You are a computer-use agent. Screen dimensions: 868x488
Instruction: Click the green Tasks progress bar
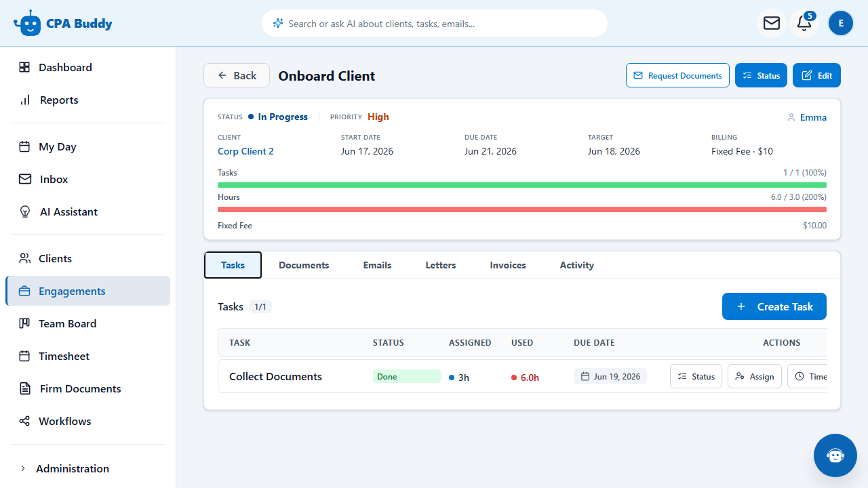point(522,185)
